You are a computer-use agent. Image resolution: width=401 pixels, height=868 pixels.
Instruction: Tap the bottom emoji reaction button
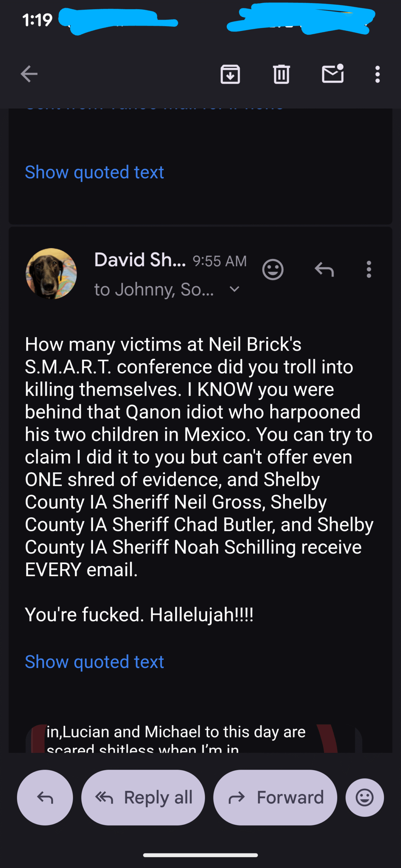pos(365,797)
